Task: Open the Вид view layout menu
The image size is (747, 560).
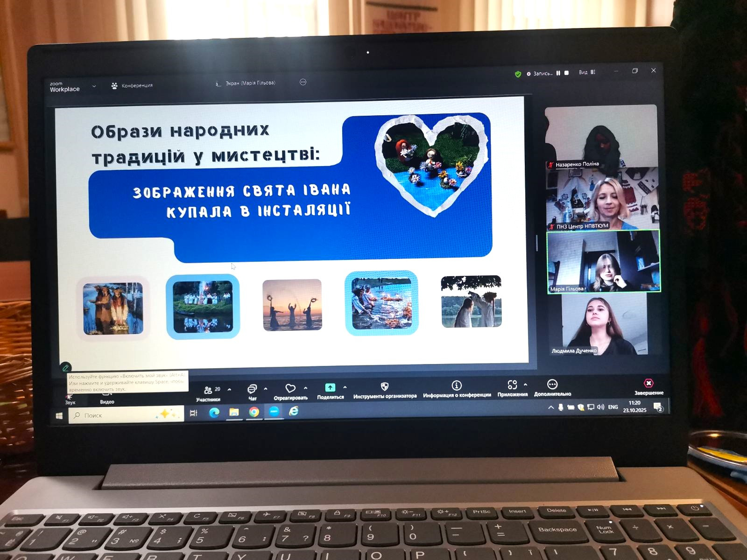Action: tap(587, 72)
